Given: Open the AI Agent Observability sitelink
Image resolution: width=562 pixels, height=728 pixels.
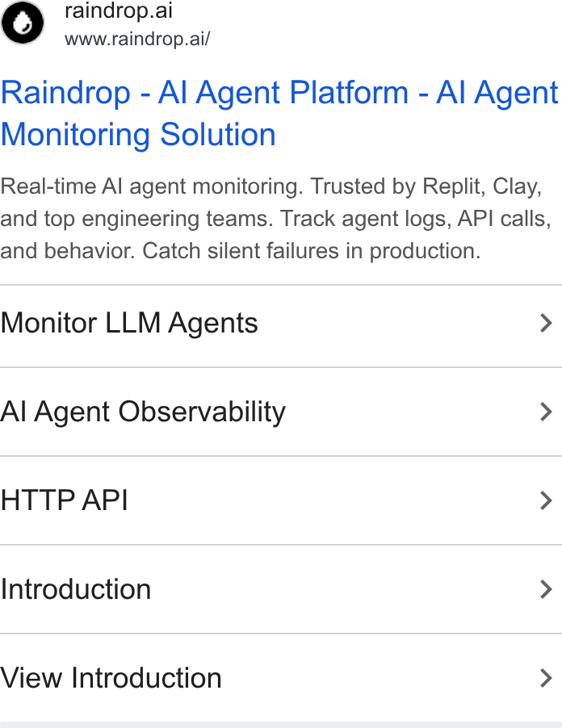Looking at the screenshot, I should [281, 412].
